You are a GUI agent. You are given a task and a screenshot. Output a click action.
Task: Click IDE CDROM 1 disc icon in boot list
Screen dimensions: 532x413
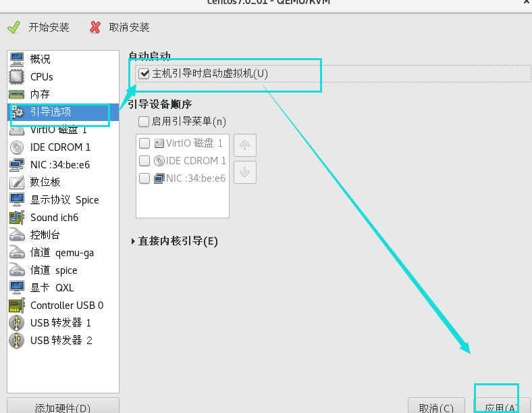click(x=159, y=161)
